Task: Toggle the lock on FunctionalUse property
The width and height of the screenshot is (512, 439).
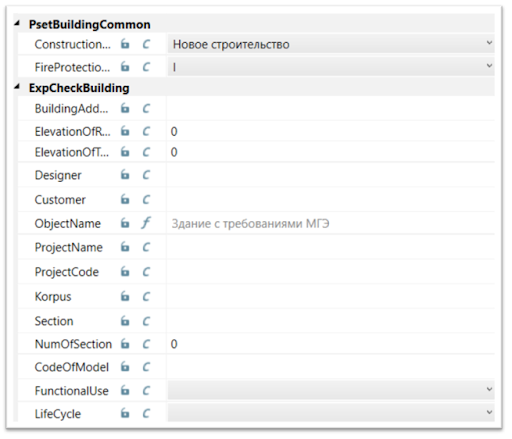Action: tap(125, 390)
